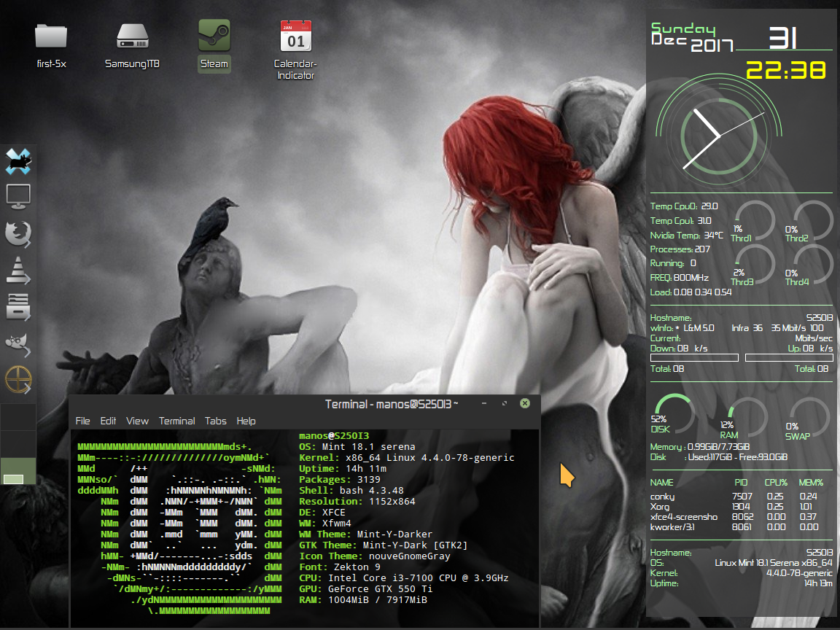Viewport: 840px width, 630px height.
Task: Click the 'GTK Theme: Mint-Y-Dark [GTK2]' line
Action: pyautogui.click(x=383, y=545)
